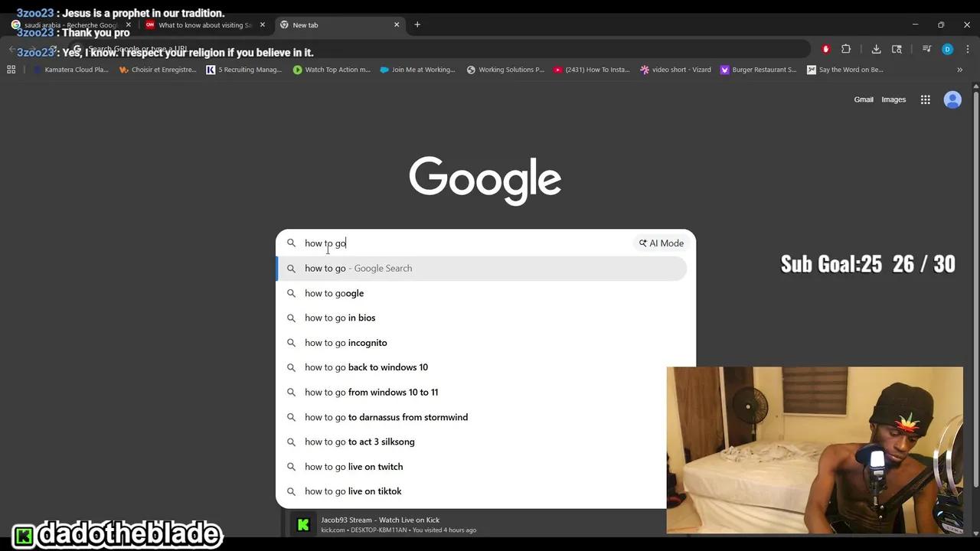Image resolution: width=980 pixels, height=551 pixels.
Task: Select 'how to go to darnassus from stormwind'
Action: (x=471, y=417)
